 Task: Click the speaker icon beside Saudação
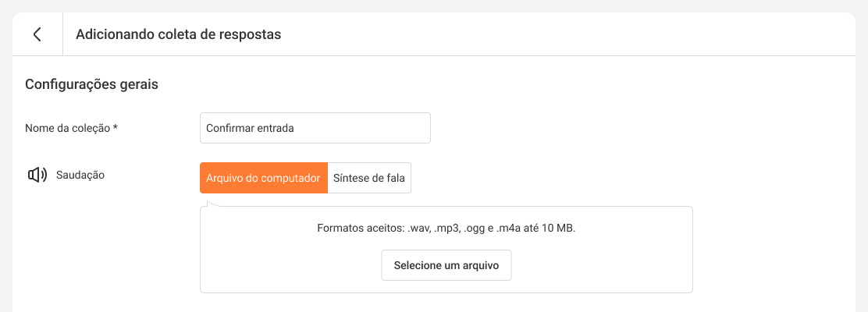pos(37,175)
